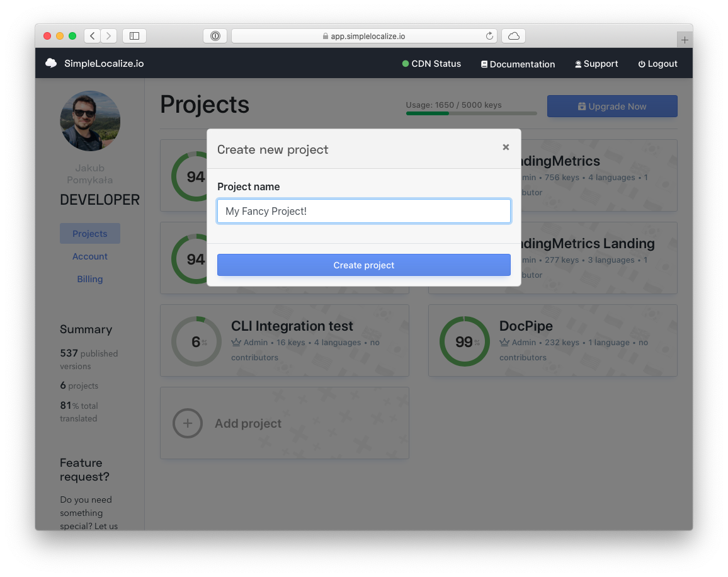The height and width of the screenshot is (577, 728).
Task: Click the Create project button
Action: pyautogui.click(x=364, y=265)
